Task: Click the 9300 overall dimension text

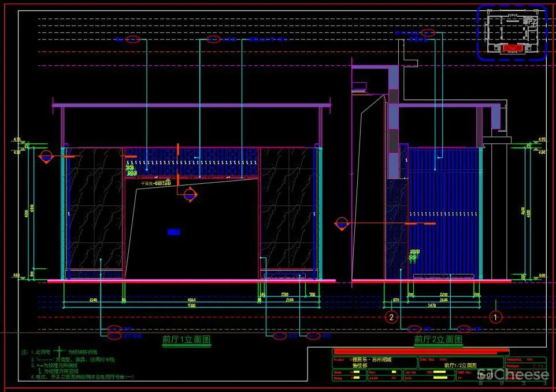Action: coord(191,305)
